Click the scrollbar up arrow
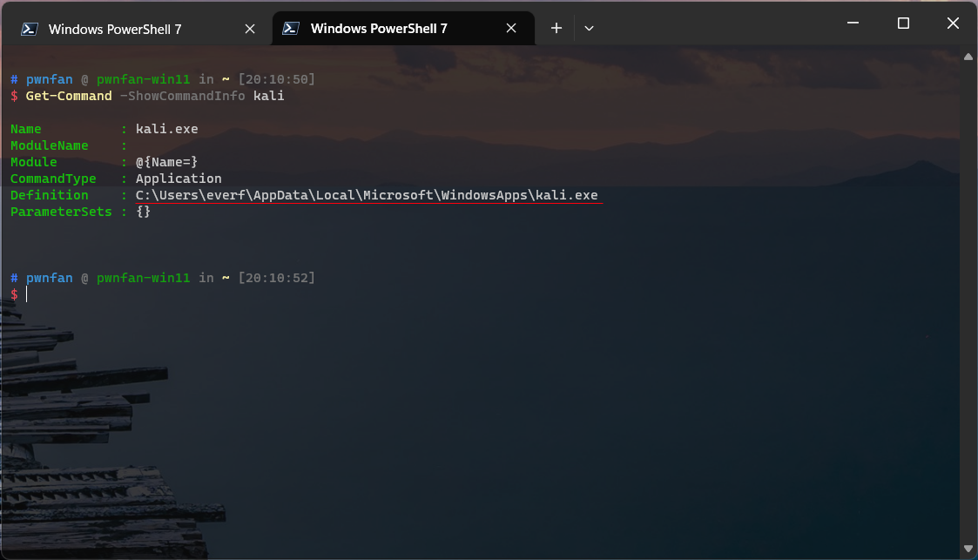This screenshot has width=978, height=560. point(968,57)
